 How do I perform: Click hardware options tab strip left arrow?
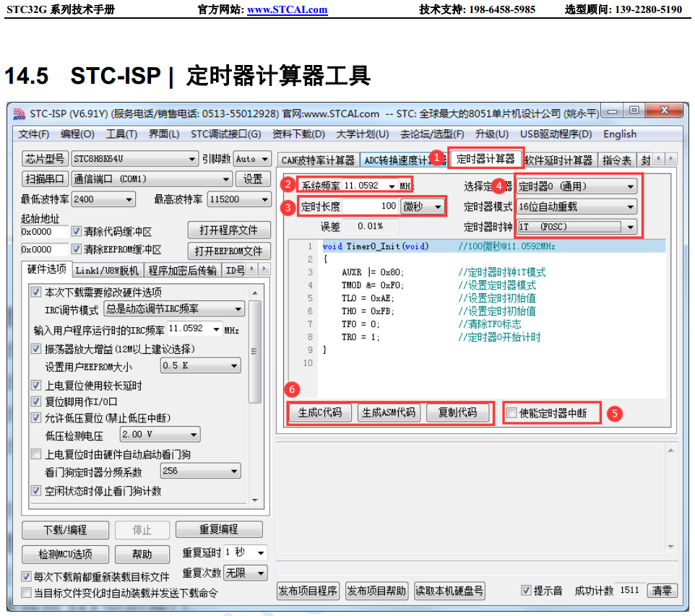252,269
